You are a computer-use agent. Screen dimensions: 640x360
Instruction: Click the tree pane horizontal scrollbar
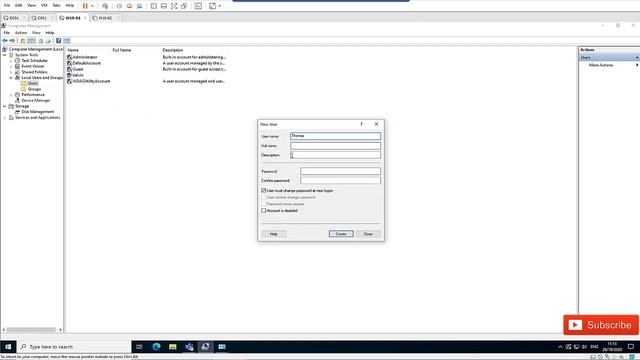[31, 330]
